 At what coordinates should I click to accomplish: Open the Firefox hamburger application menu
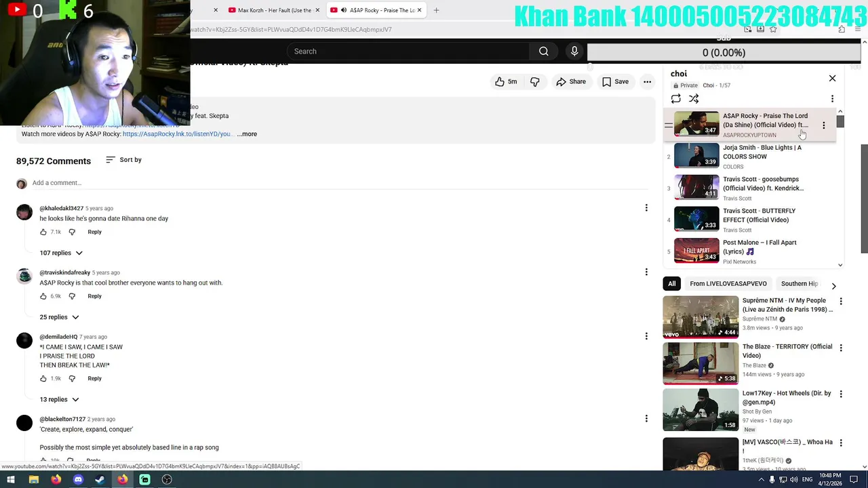coord(858,29)
